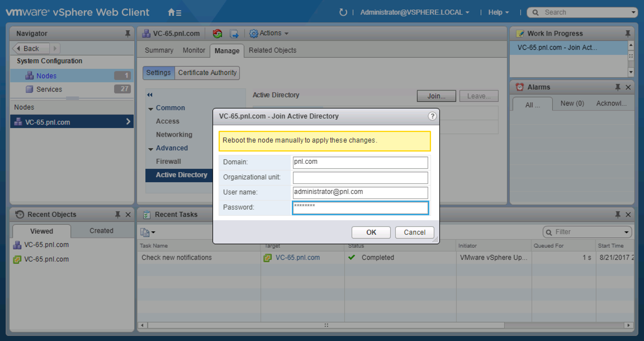Click the red-green node action icon beside VC-65.pnl.com
Viewport: 644px width, 341px height.
click(217, 34)
